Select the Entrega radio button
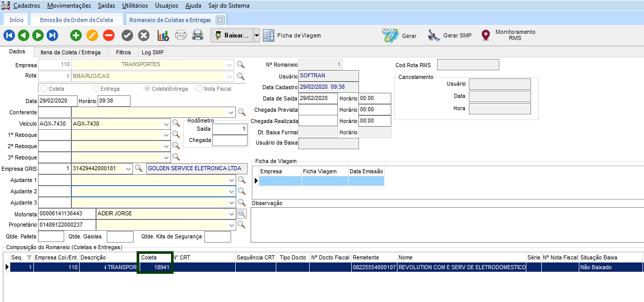The height and width of the screenshot is (302, 644). [x=96, y=89]
